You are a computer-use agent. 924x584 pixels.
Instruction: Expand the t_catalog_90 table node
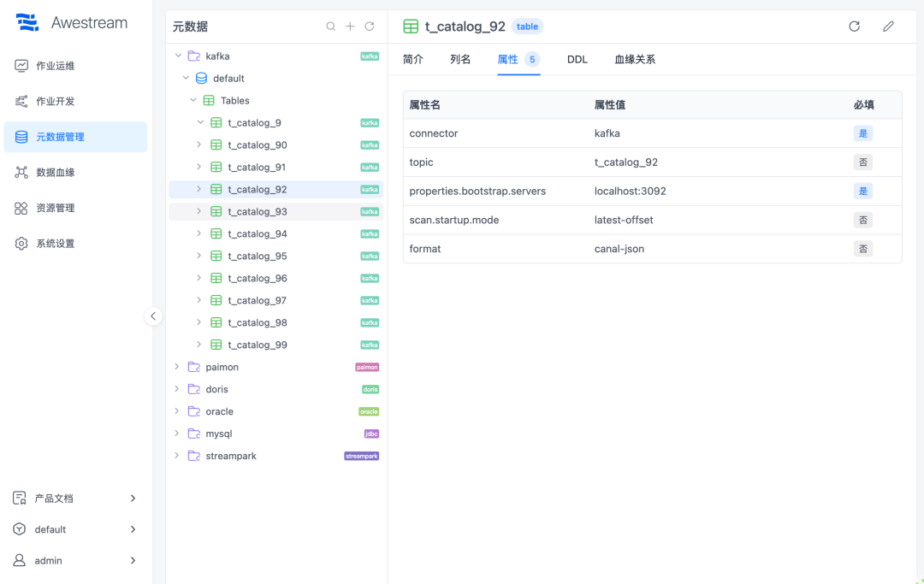199,145
